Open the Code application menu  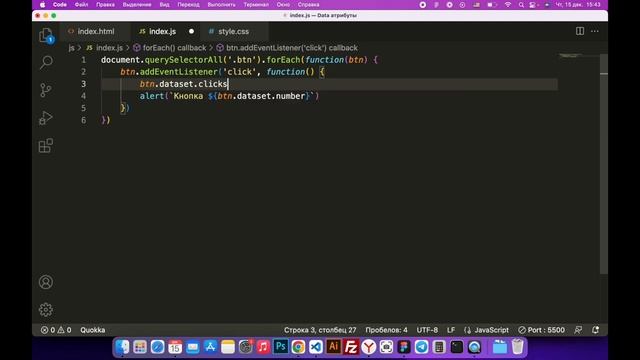click(60, 4)
